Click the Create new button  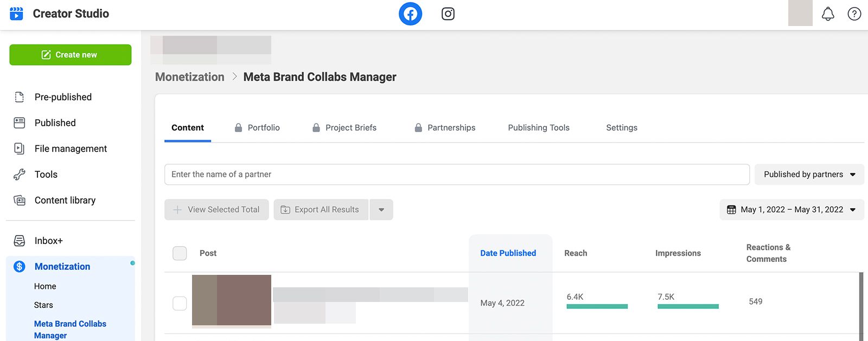pos(71,55)
